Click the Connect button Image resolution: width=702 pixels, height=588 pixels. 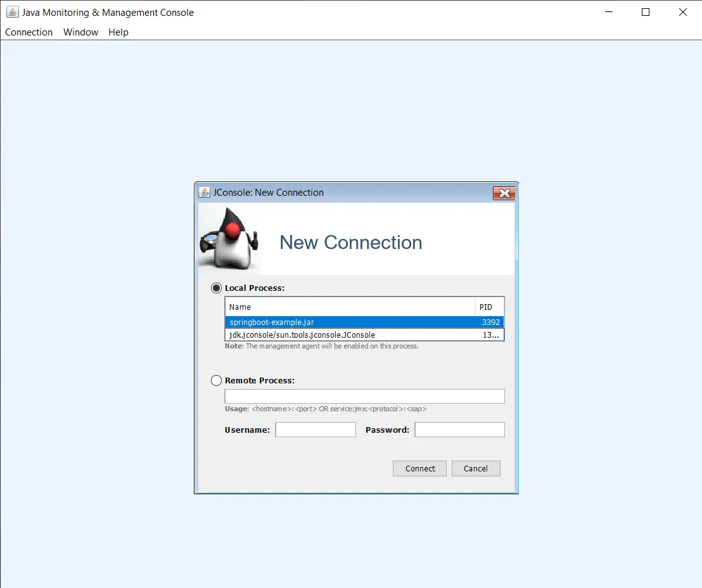coord(419,468)
